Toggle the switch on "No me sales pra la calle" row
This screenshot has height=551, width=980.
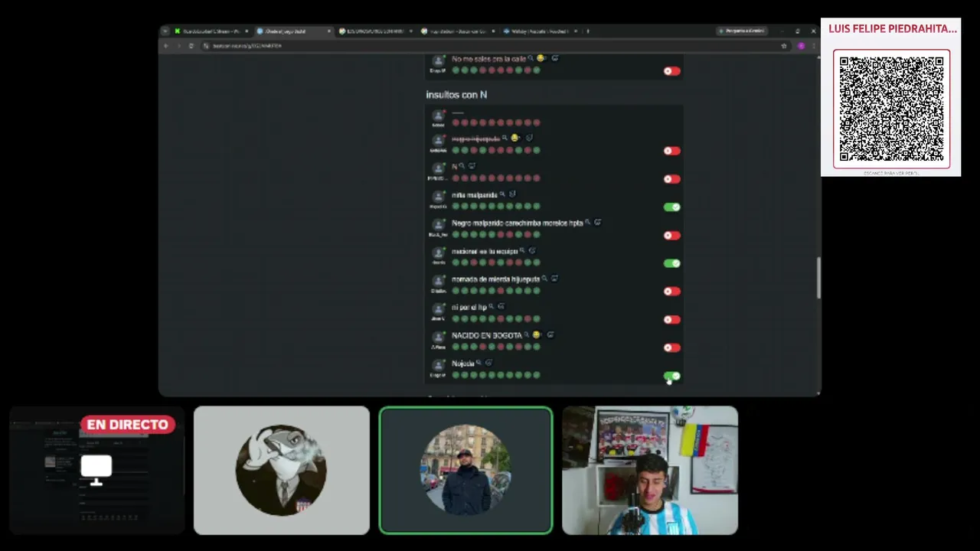pos(671,71)
